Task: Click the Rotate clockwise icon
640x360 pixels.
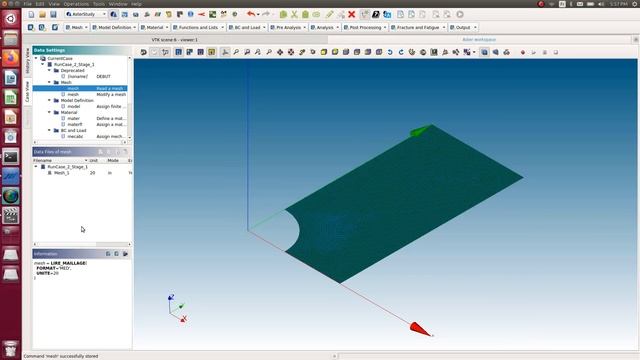Action: click(x=401, y=52)
